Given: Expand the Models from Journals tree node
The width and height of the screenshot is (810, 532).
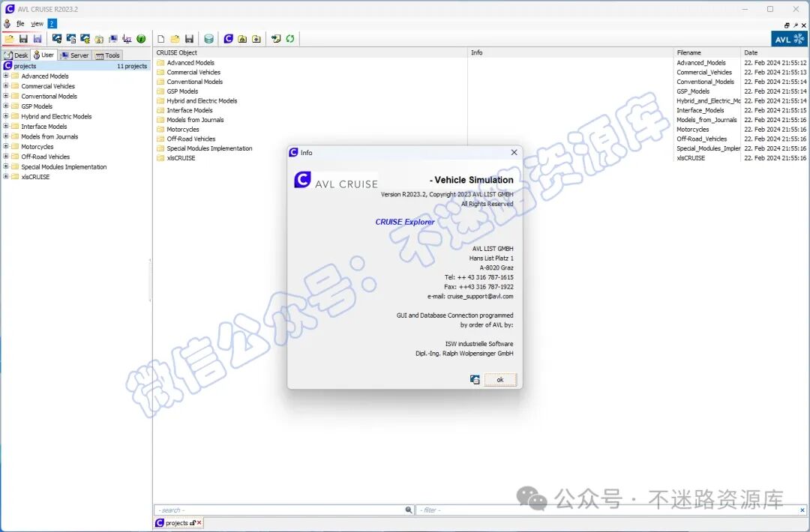Looking at the screenshot, I should pos(6,136).
